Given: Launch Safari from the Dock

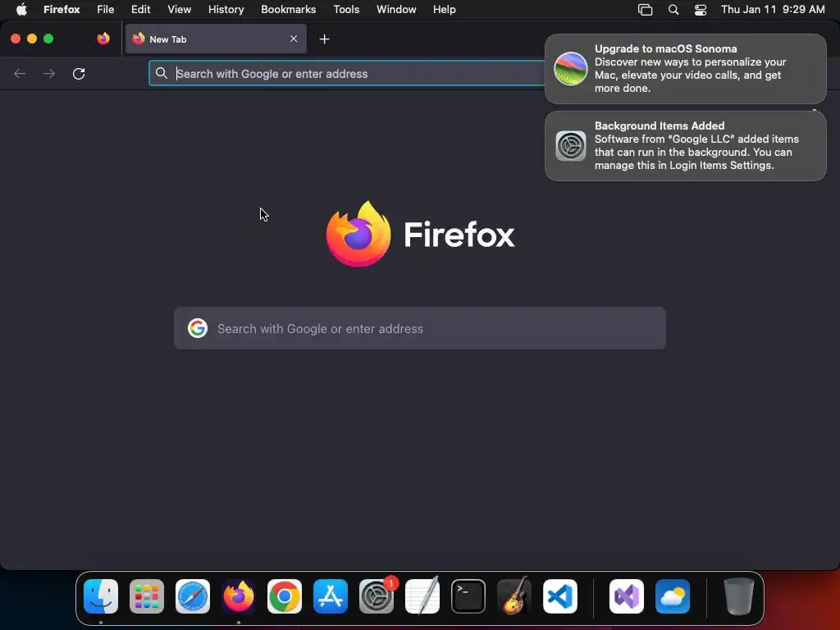Looking at the screenshot, I should [193, 596].
